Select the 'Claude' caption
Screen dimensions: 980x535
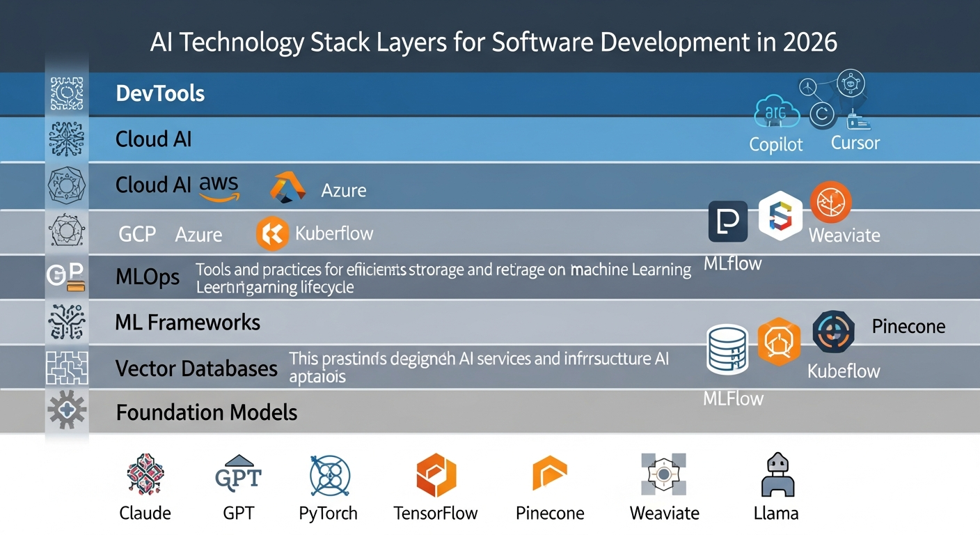(145, 513)
